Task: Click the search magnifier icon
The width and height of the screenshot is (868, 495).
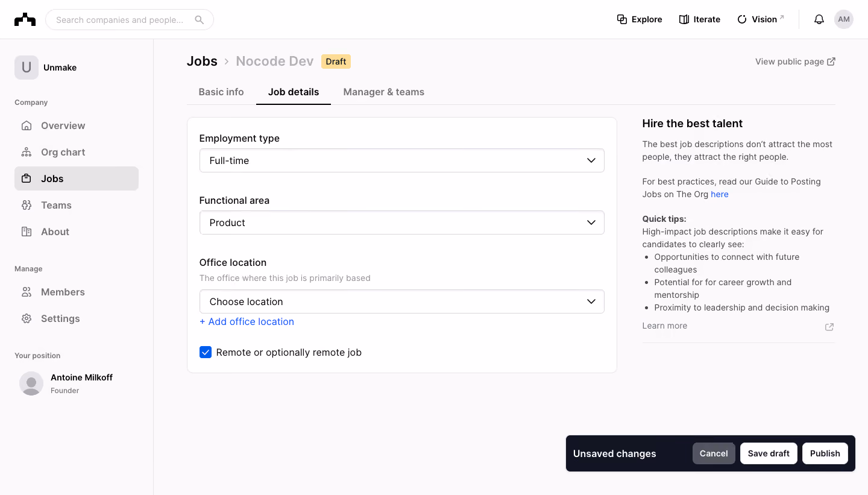Action: pos(200,20)
